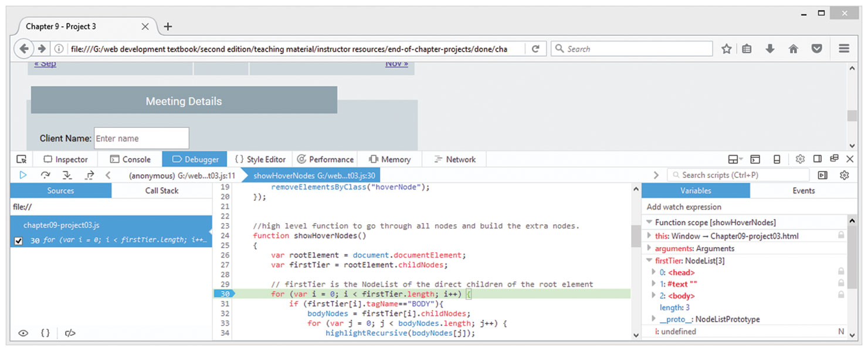Click the Client Name input field
Image resolution: width=868 pixels, height=351 pixels.
tap(141, 139)
